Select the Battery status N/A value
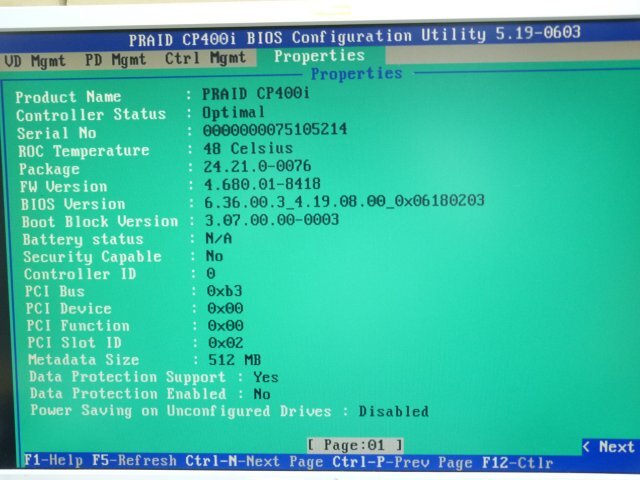640x480 pixels. pyautogui.click(x=218, y=238)
